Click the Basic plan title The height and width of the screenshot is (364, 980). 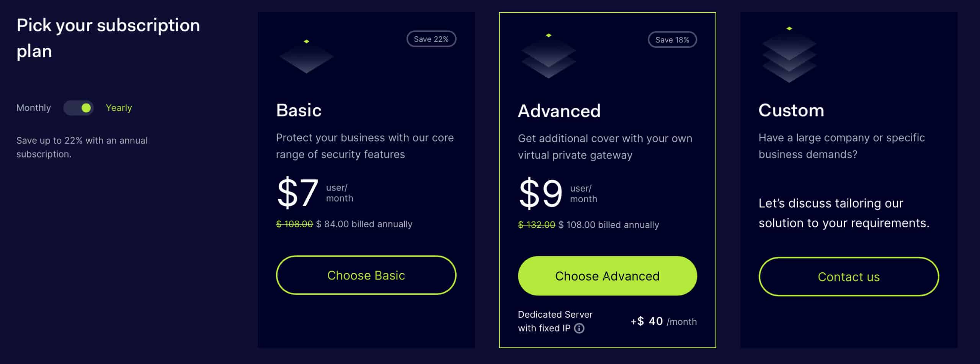pos(299,110)
